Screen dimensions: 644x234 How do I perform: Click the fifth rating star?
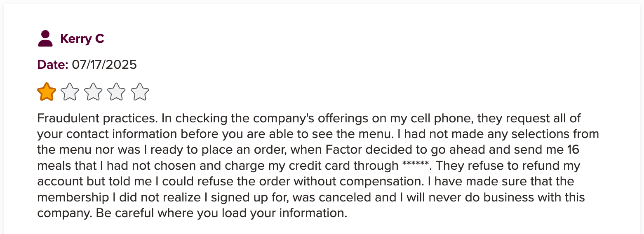coord(140,92)
